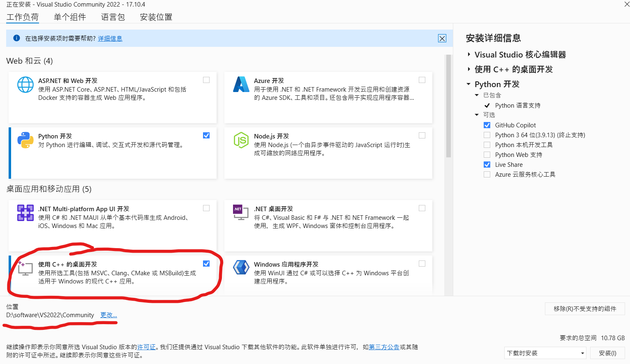Click 更改... link to change location
The width and height of the screenshot is (630, 364).
[x=108, y=315]
